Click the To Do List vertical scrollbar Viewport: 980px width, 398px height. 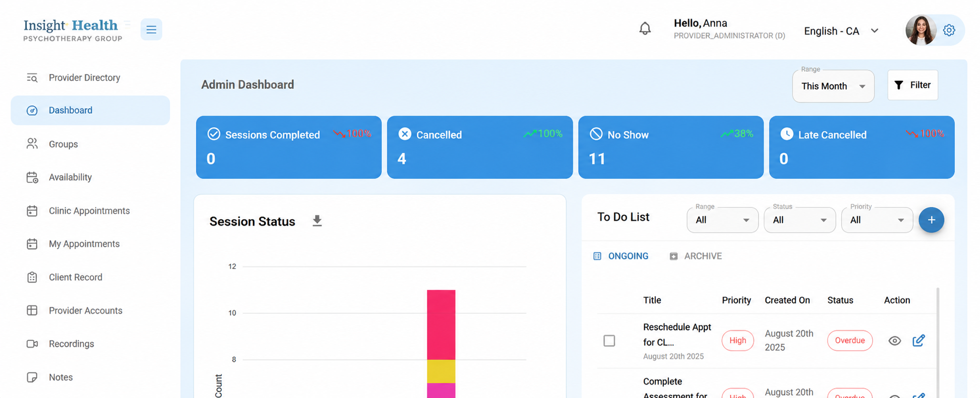[x=938, y=343]
